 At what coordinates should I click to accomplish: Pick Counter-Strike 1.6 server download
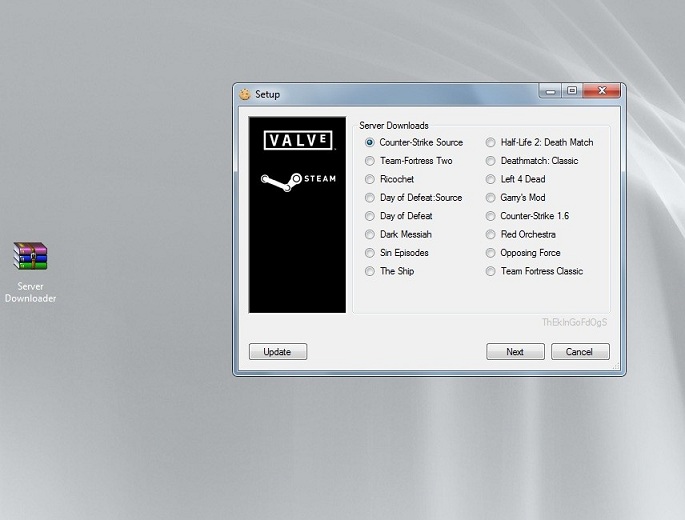click(x=491, y=216)
